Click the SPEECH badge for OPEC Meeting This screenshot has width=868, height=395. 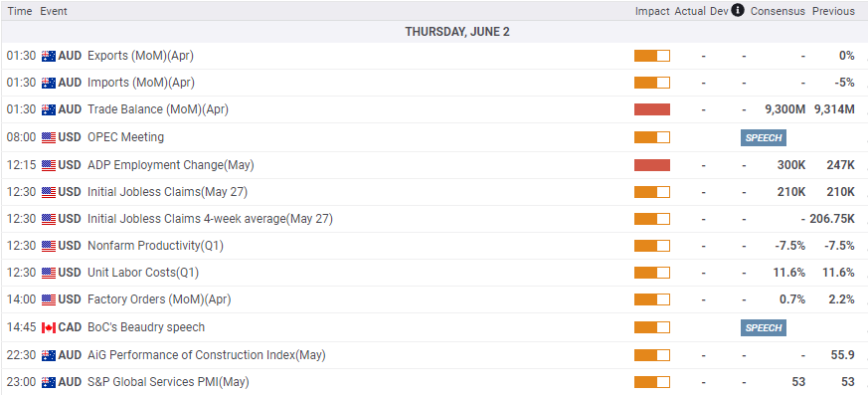(x=764, y=138)
